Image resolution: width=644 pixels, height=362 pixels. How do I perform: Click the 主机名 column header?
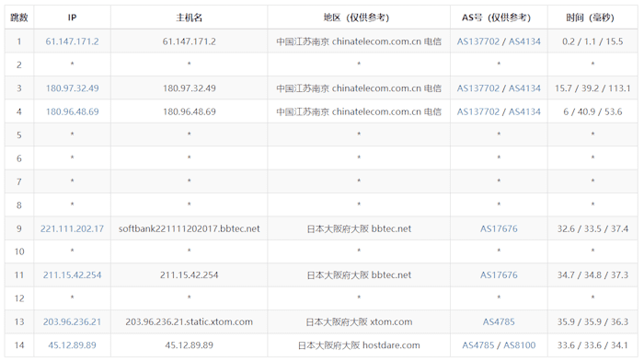pos(189,18)
